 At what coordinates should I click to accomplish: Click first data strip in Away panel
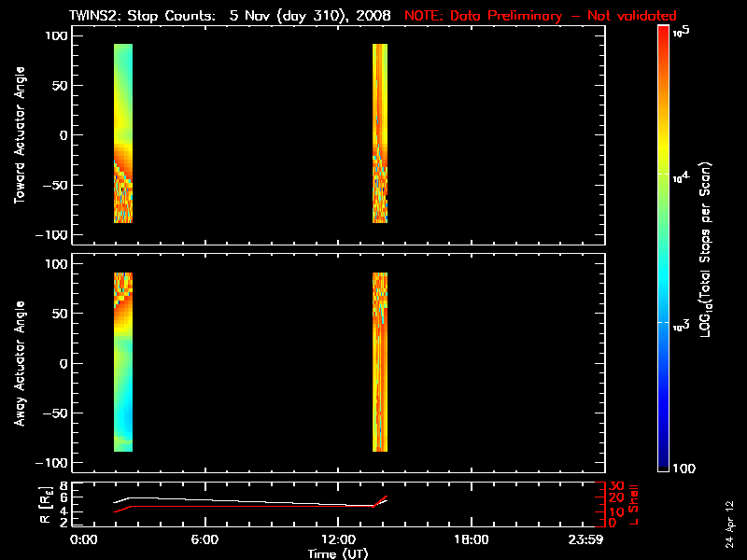coord(123,362)
